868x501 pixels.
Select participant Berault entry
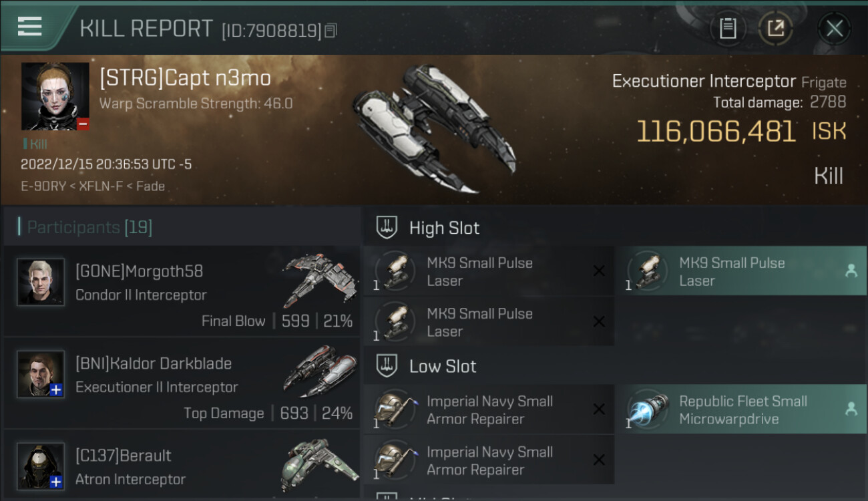182,466
